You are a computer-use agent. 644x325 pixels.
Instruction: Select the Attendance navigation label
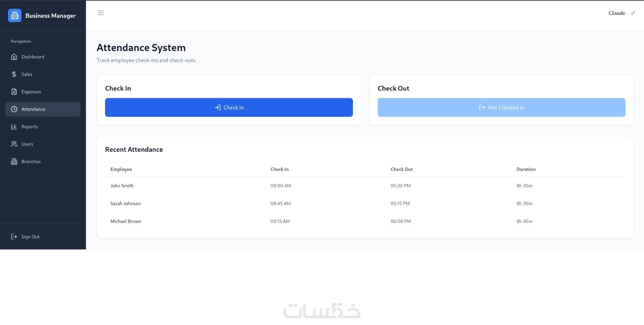[x=33, y=109]
